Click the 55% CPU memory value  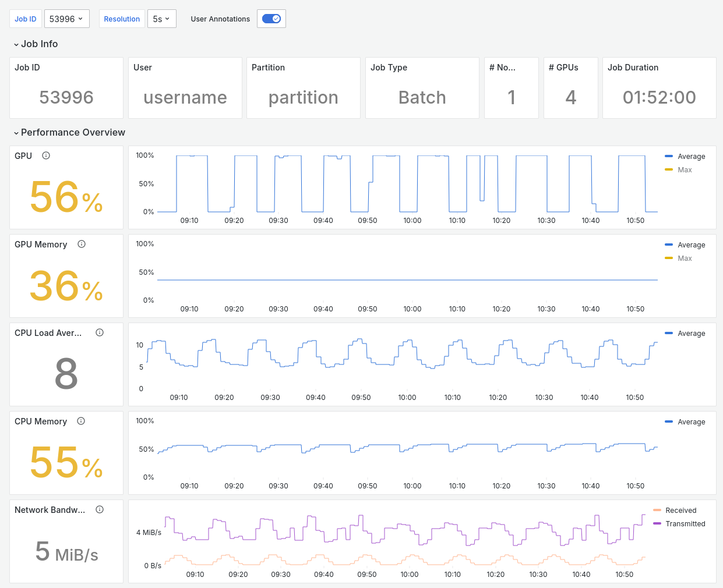(66, 462)
